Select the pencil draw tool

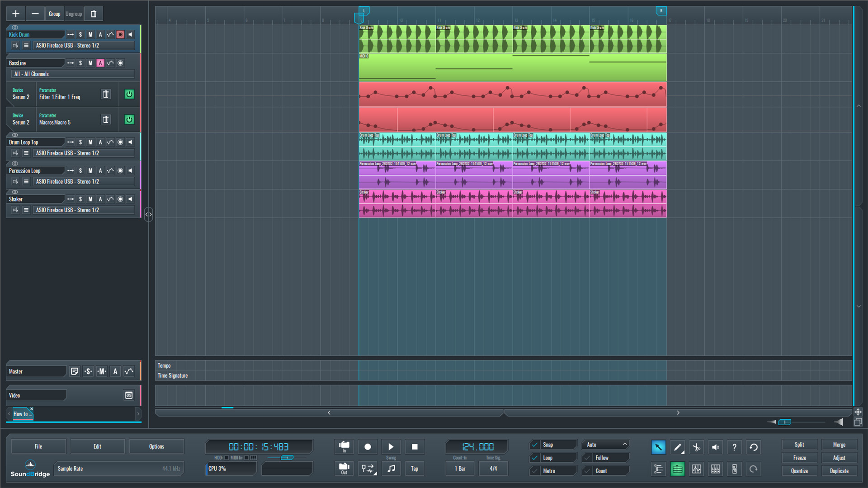[x=677, y=447]
